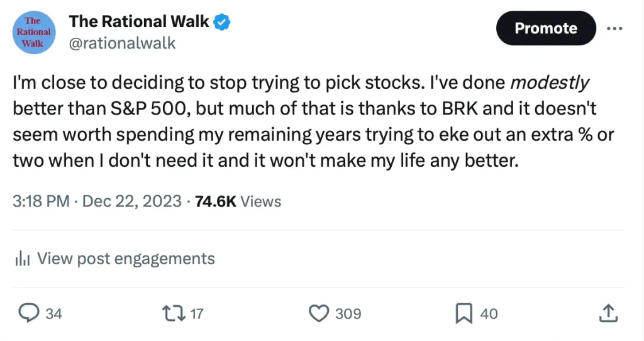
Task: Bookmark this post with the bookmark icon
Action: [464, 313]
